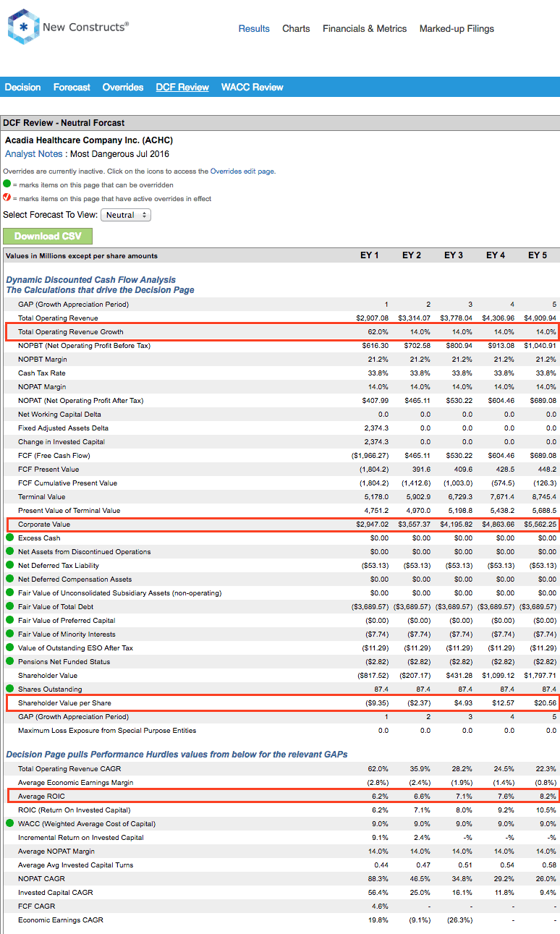Click the Total Operating Revenue Growth label
The height and width of the screenshot is (934, 560).
click(x=71, y=332)
